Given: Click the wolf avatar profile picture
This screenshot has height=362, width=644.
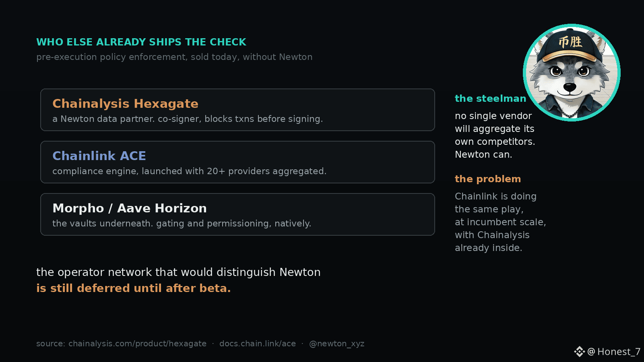Looking at the screenshot, I should (572, 72).
